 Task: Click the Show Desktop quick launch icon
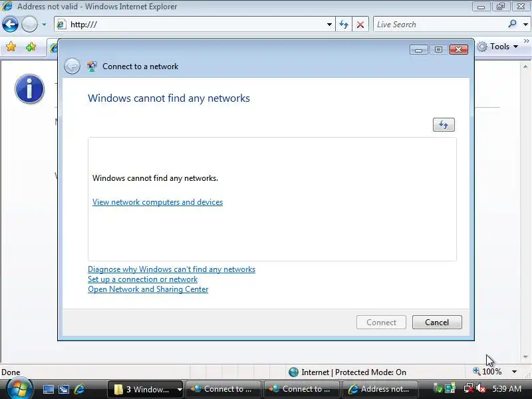[x=48, y=389]
